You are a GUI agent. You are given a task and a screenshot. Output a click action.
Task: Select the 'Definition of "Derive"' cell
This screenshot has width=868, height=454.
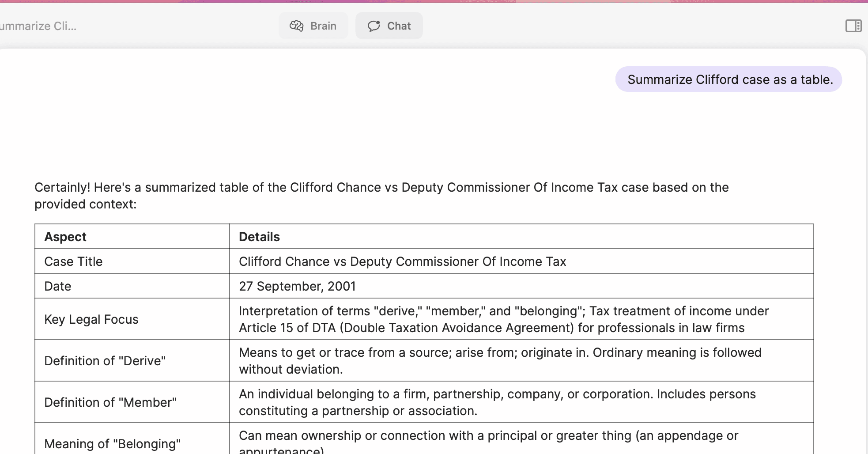105,361
